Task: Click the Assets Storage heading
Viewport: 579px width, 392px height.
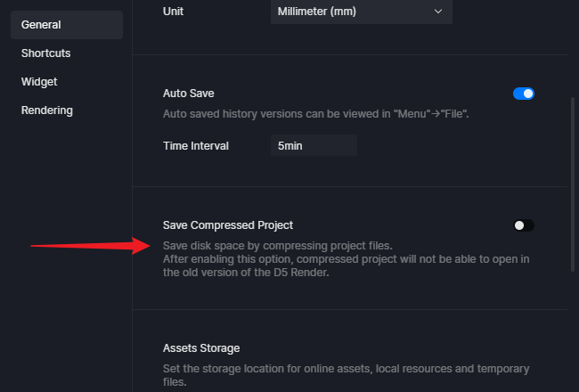Action: 201,348
